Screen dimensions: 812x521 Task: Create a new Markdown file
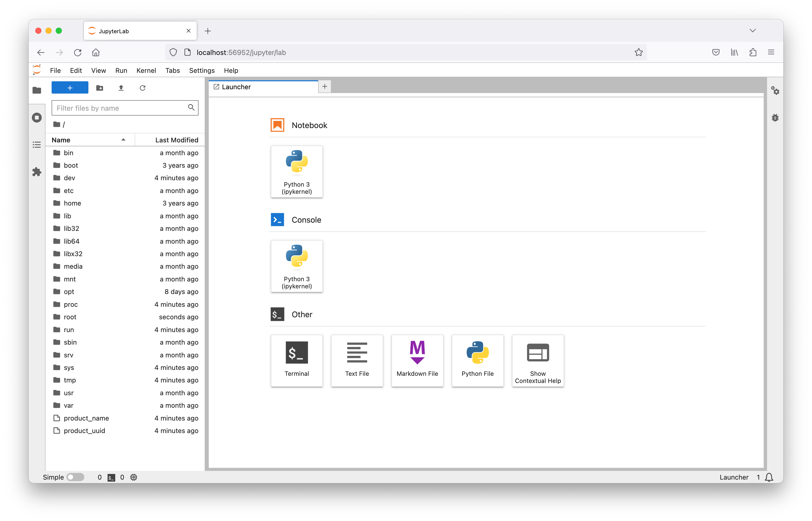(417, 361)
